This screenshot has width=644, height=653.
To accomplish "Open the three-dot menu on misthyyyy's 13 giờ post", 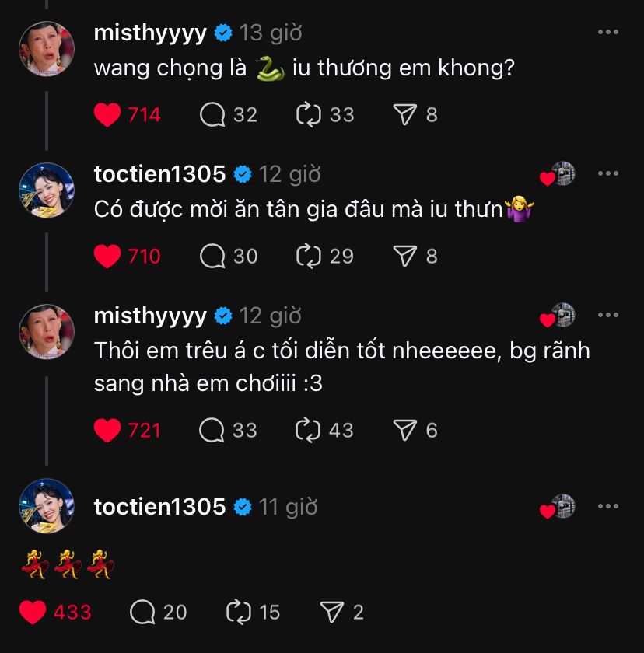I will 607,32.
